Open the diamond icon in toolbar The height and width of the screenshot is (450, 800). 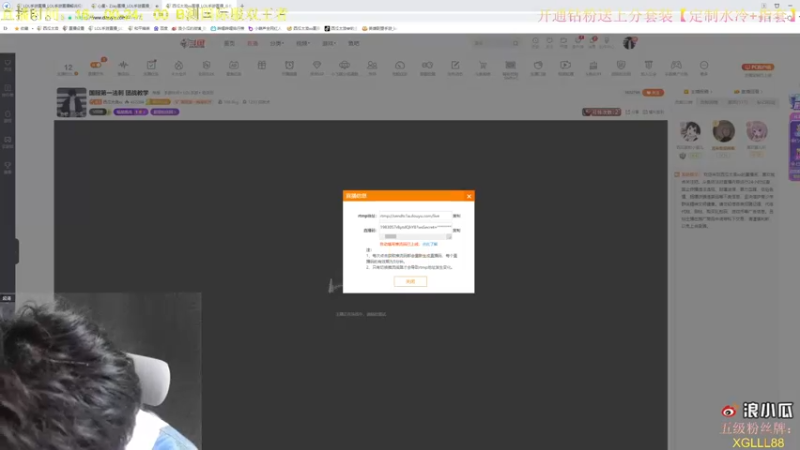pyautogui.click(x=317, y=65)
